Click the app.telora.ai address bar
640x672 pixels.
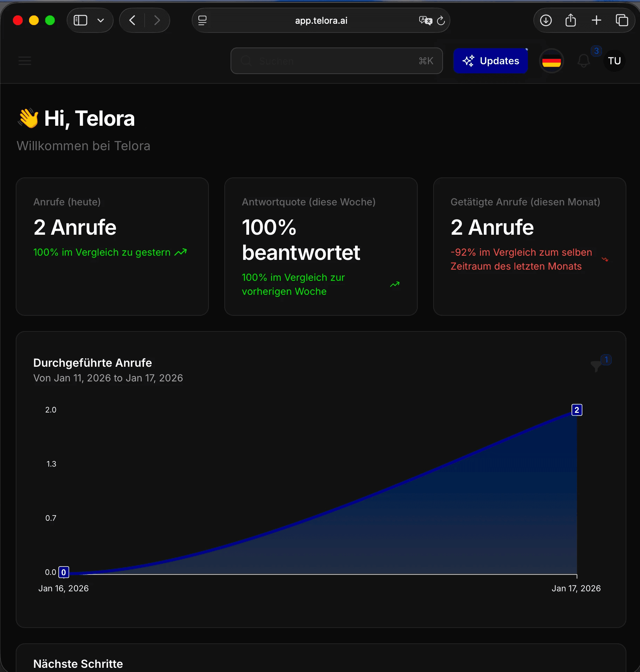click(321, 20)
